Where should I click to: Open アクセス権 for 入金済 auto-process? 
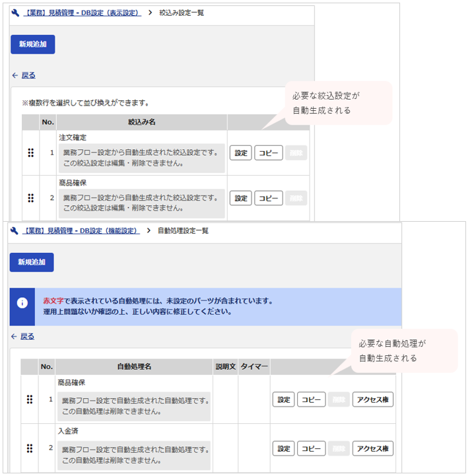[x=373, y=448]
